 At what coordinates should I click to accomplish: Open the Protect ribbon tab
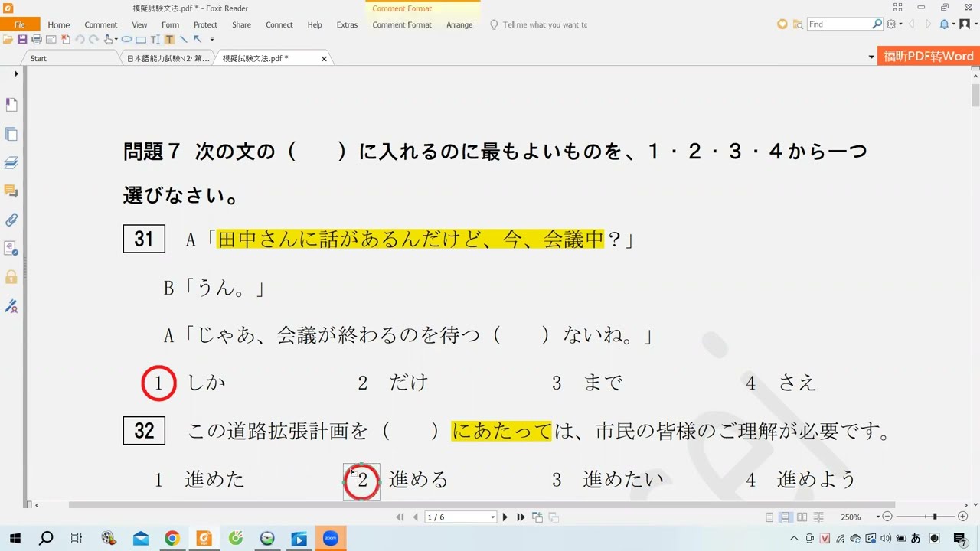(x=205, y=24)
